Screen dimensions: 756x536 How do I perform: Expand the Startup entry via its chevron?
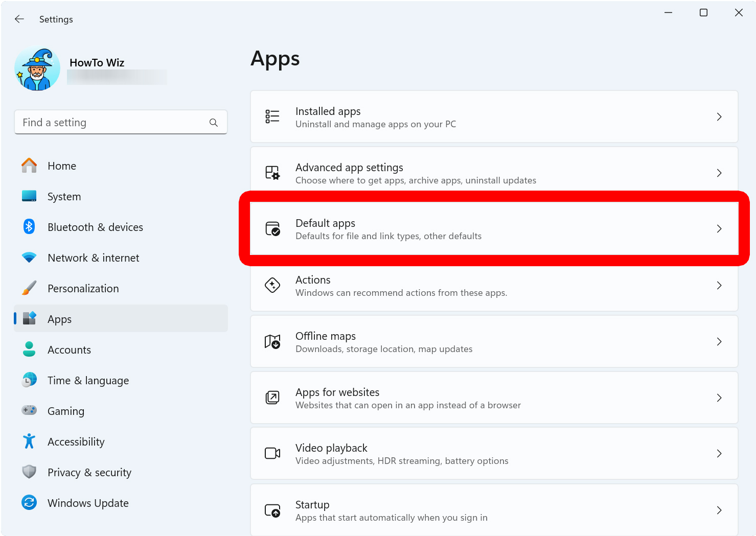click(x=719, y=510)
